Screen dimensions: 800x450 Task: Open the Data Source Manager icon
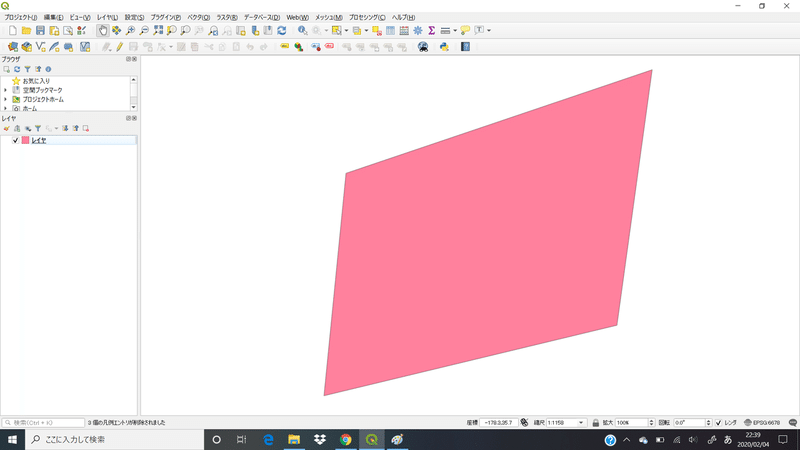click(x=13, y=47)
